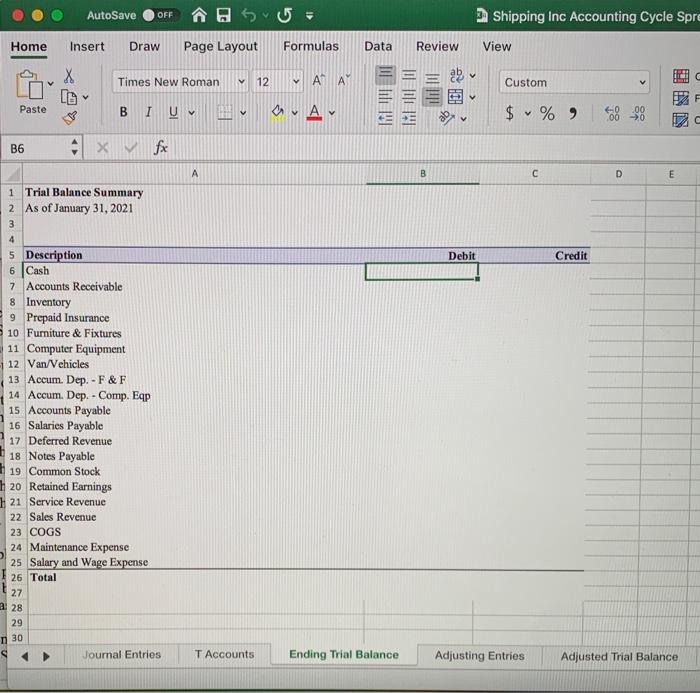700x693 pixels.
Task: Click the Accounting dollar format icon
Action: click(x=509, y=113)
